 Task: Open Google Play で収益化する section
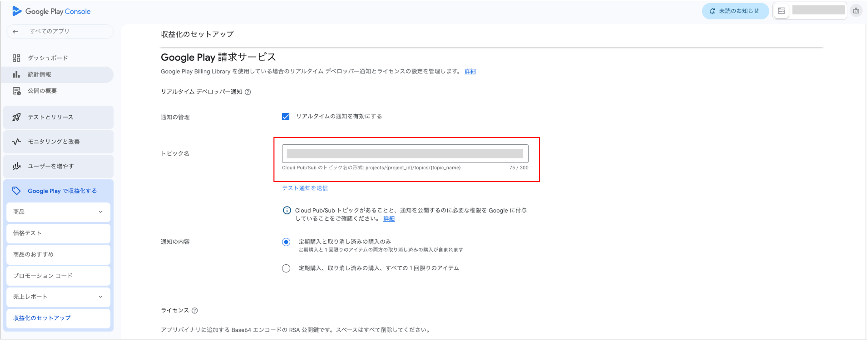pyautogui.click(x=58, y=191)
